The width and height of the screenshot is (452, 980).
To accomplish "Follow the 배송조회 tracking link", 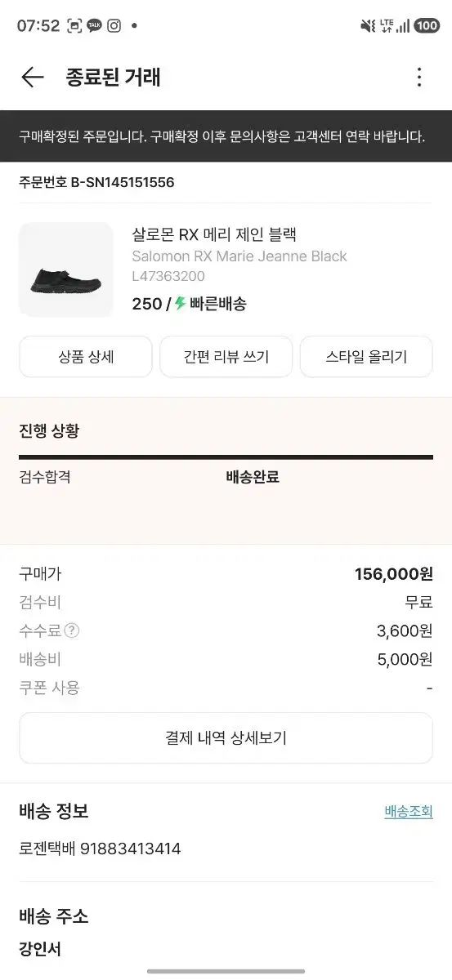I will (409, 812).
